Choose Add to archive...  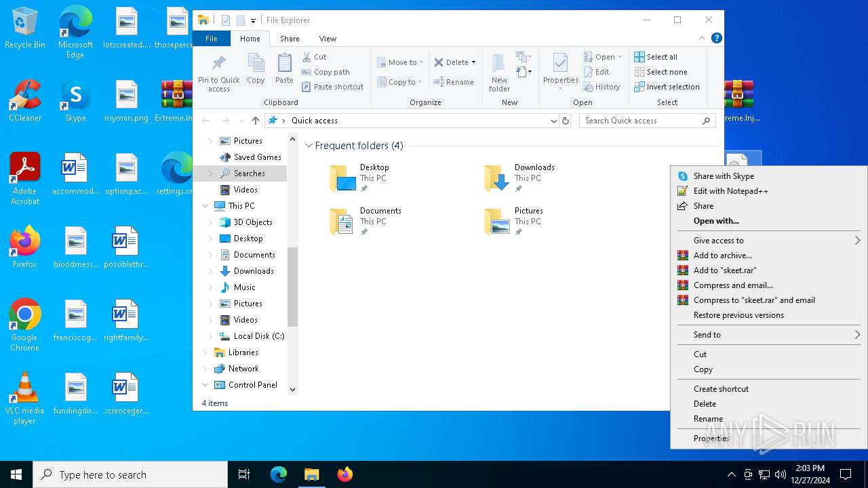(x=768, y=256)
